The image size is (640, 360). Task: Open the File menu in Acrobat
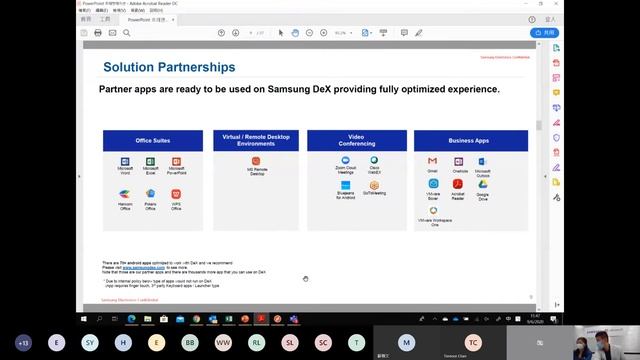(x=85, y=10)
